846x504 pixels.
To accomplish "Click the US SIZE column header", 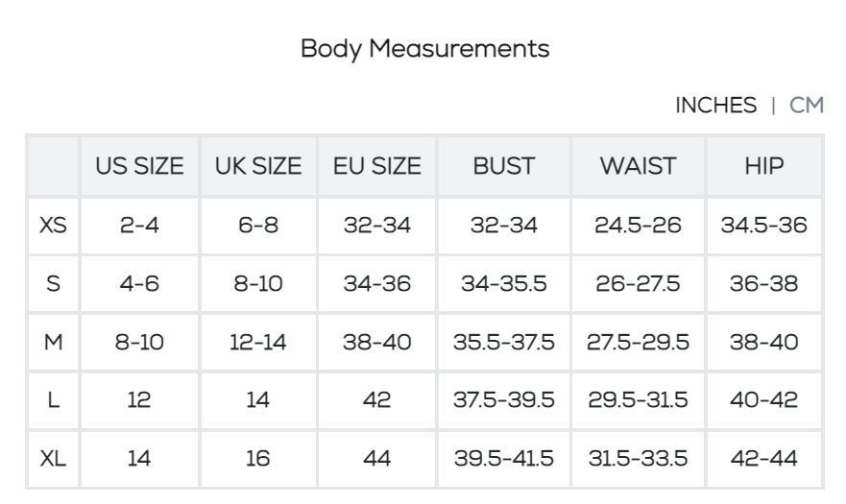I will pyautogui.click(x=139, y=167).
